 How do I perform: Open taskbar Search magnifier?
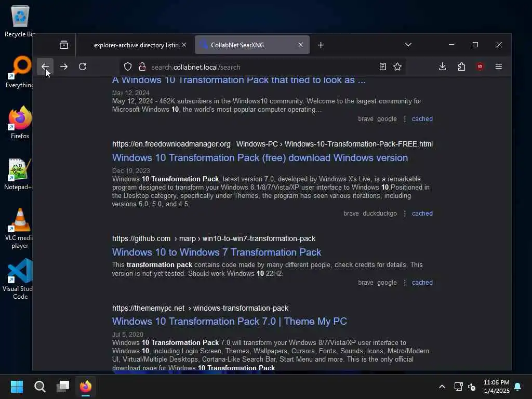click(39, 387)
